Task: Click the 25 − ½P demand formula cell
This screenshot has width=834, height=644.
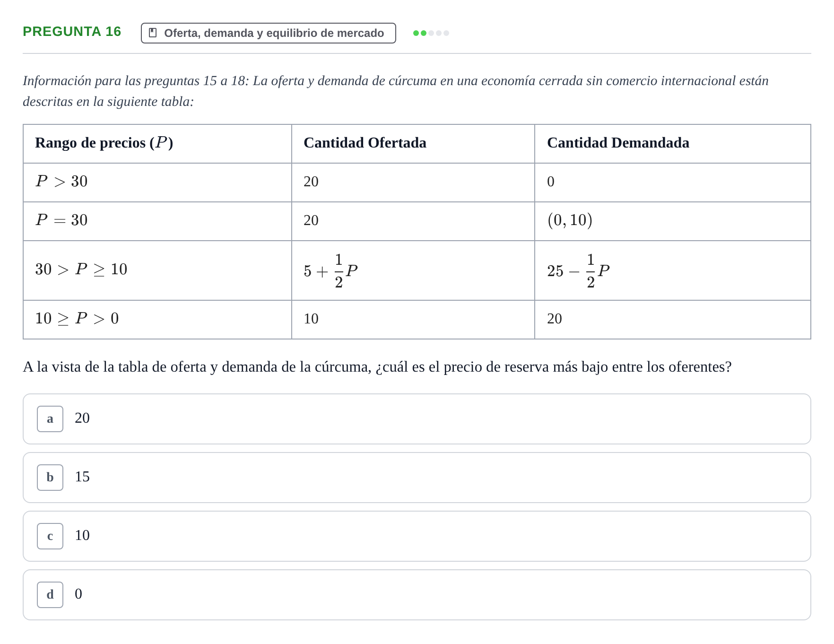Action: pyautogui.click(x=673, y=270)
